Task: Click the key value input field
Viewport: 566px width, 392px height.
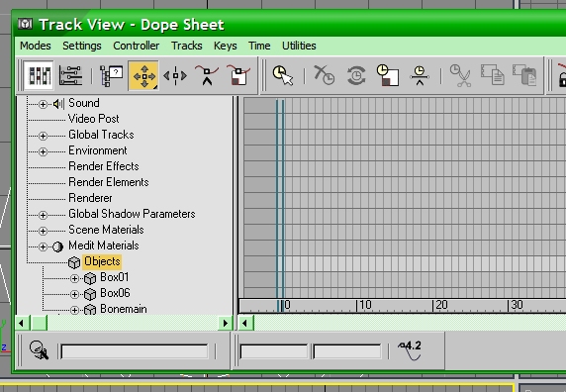Action: (347, 351)
